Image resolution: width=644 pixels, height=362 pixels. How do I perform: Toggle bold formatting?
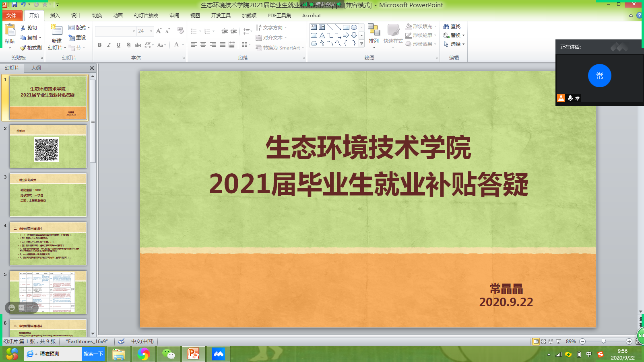point(99,45)
